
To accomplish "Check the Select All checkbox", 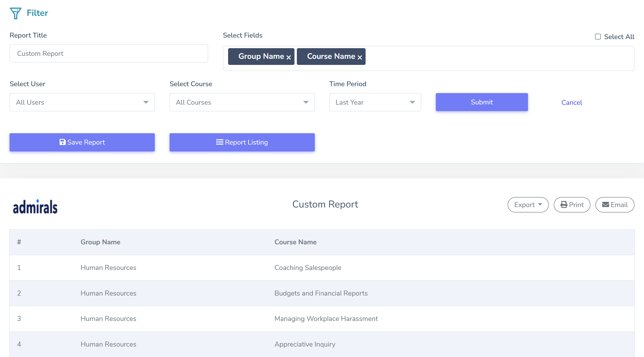I will click(598, 37).
